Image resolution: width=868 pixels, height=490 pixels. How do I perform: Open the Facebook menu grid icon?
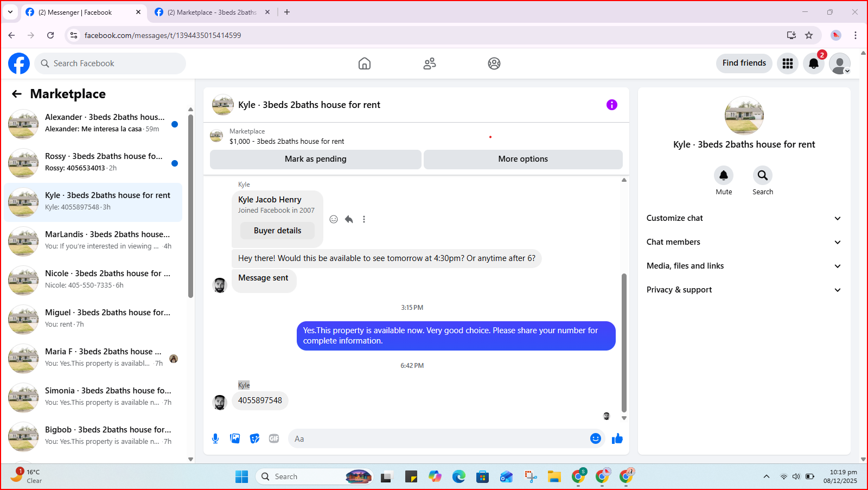coord(788,63)
